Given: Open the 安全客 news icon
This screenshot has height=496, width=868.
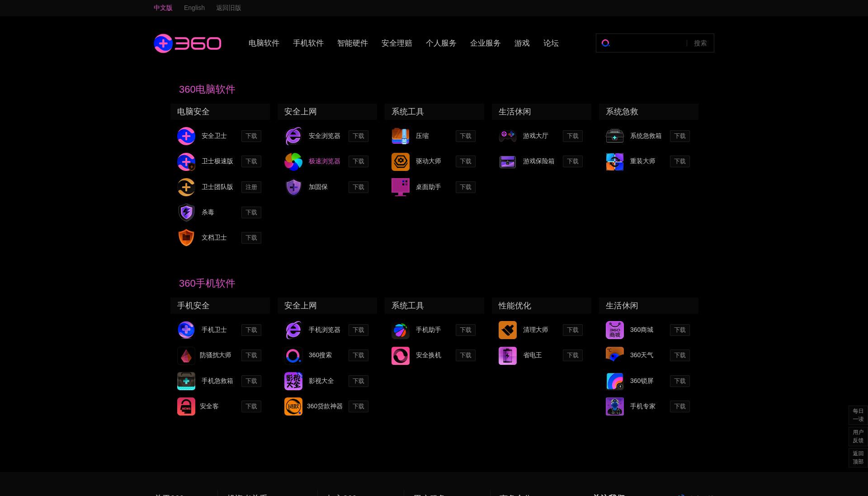Looking at the screenshot, I should click(x=186, y=406).
